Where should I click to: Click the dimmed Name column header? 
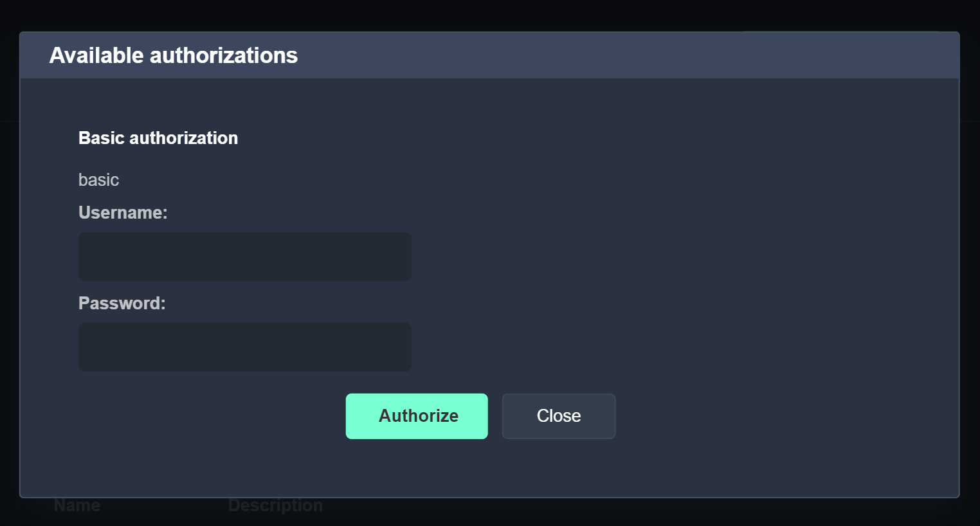point(77,505)
